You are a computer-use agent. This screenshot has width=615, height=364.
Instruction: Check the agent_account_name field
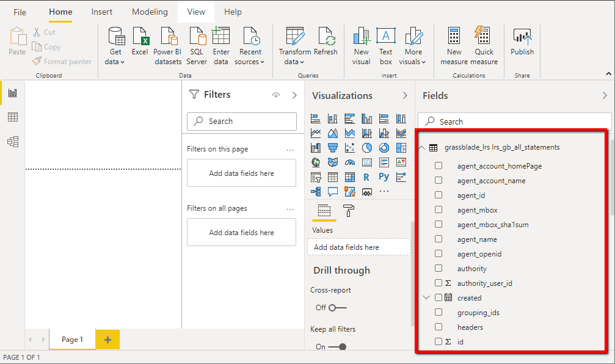point(439,180)
